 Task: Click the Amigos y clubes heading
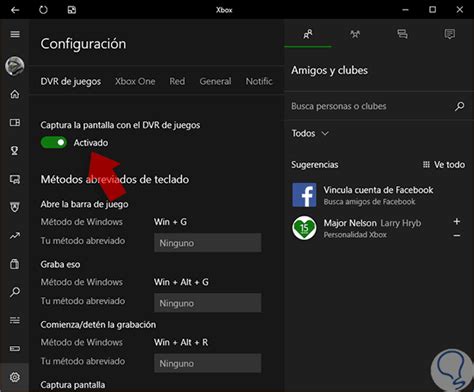pyautogui.click(x=330, y=71)
